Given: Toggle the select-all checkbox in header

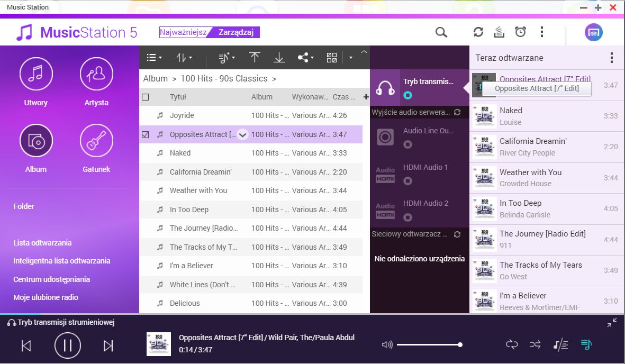Looking at the screenshot, I should tap(146, 97).
